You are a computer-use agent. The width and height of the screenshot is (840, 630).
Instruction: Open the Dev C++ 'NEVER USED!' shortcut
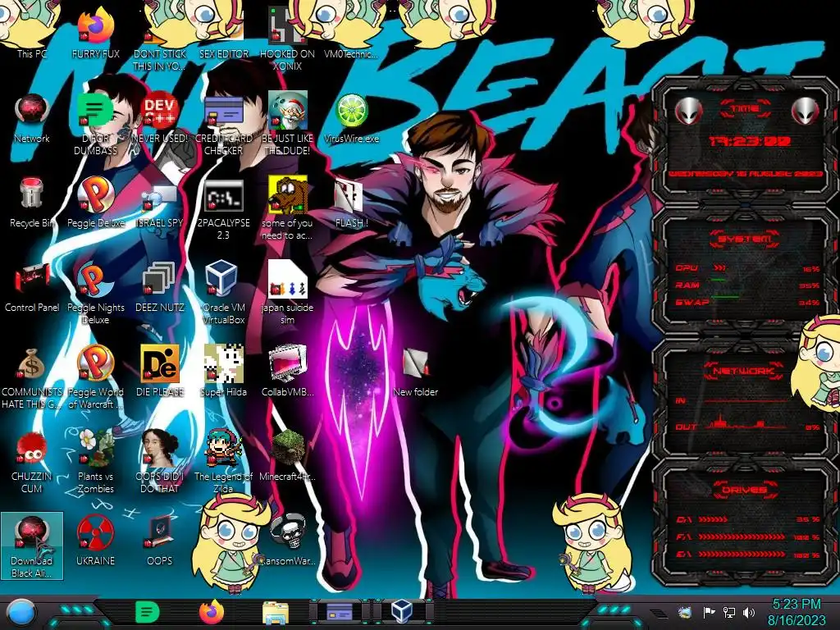pos(159,118)
